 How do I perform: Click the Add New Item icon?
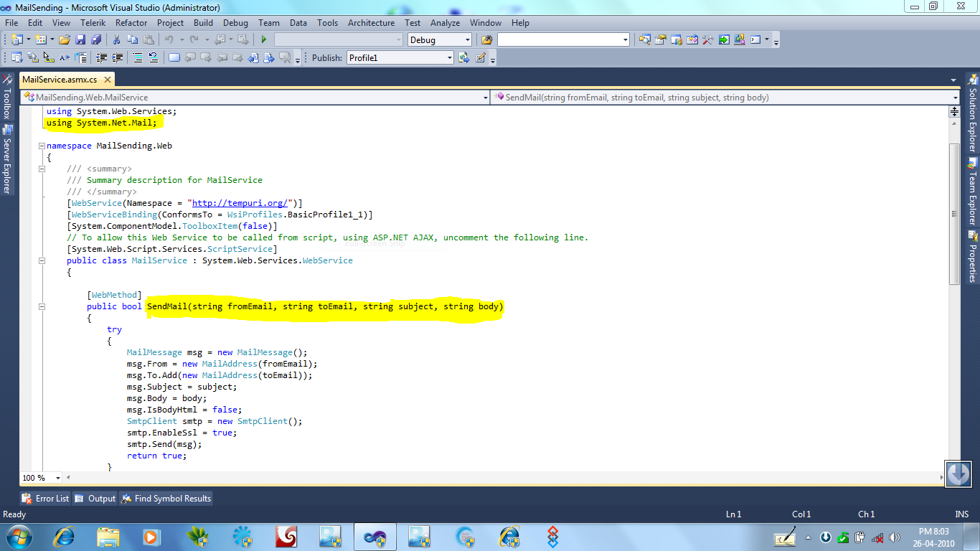click(41, 40)
